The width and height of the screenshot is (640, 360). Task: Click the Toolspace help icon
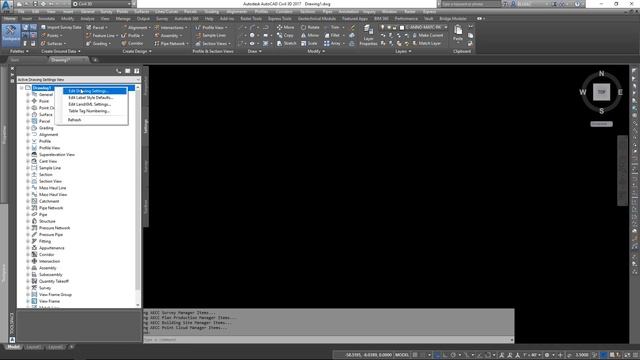coord(137,71)
